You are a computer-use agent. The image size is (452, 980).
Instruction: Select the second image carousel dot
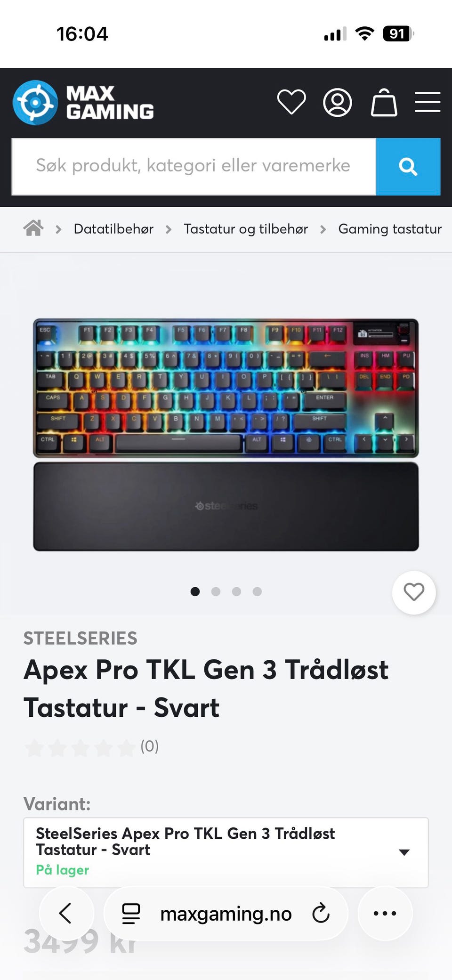(216, 591)
